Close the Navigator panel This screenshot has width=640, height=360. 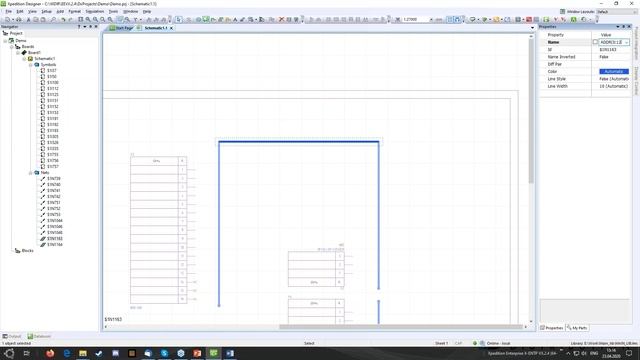(96, 27)
